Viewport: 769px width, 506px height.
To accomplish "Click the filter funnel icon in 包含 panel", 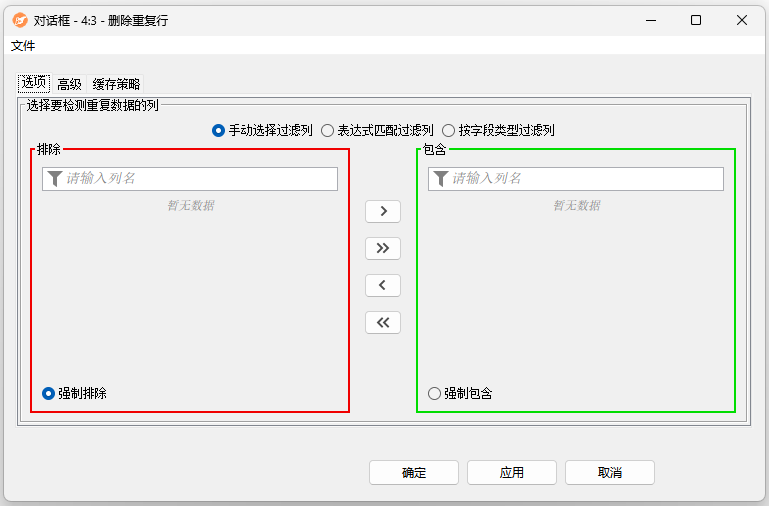I will (x=441, y=179).
